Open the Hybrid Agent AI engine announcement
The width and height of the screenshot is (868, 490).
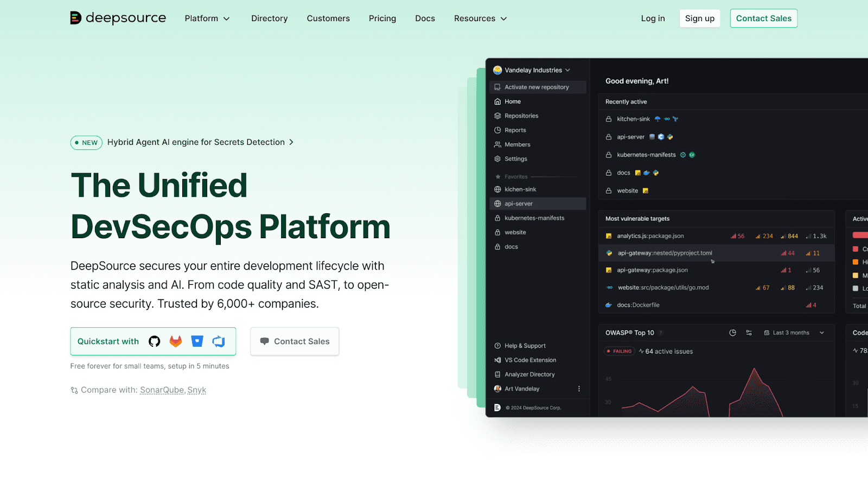point(200,142)
